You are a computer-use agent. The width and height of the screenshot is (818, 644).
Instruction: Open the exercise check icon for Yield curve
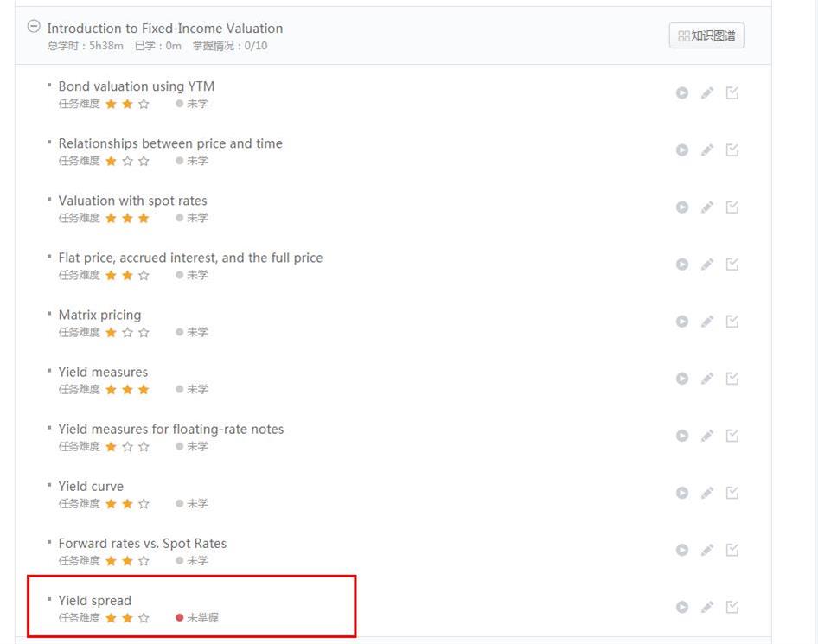(x=732, y=493)
